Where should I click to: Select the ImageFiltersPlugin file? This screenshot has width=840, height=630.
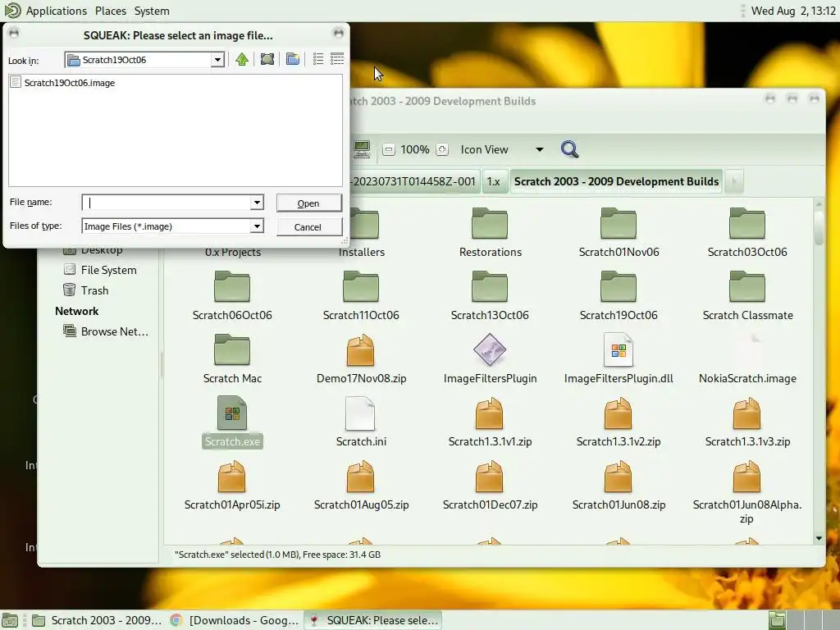(x=490, y=359)
